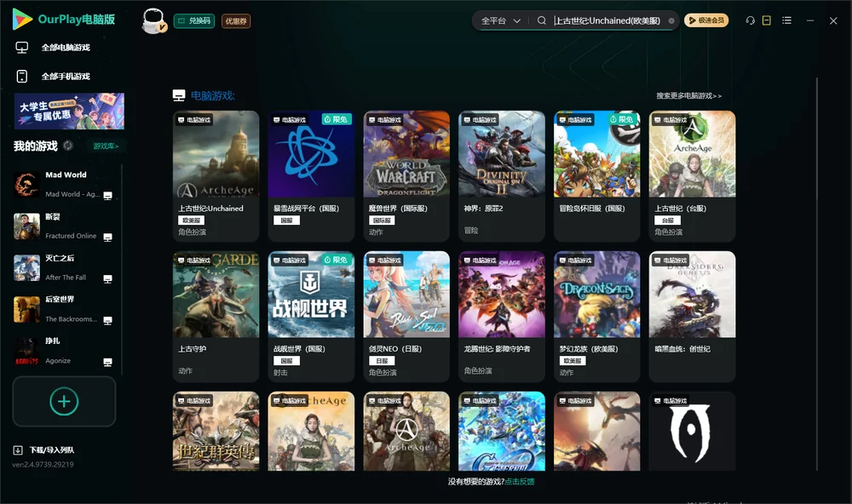
Task: Select Fractured Online in my games
Action: (64, 226)
